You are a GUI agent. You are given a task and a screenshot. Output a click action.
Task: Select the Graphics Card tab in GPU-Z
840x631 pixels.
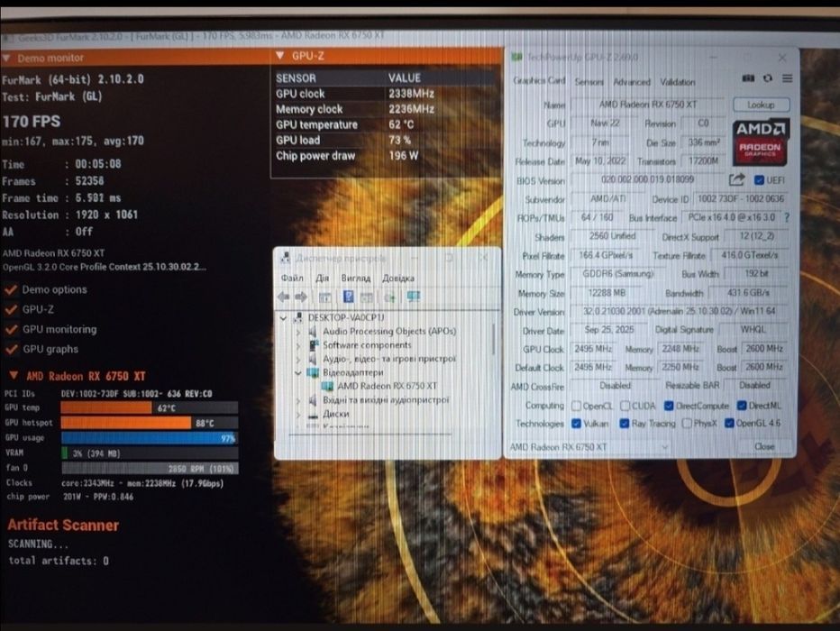539,80
